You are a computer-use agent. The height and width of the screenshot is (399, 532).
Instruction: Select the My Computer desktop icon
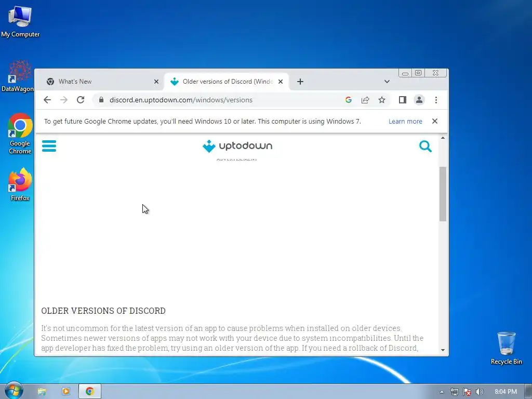tap(20, 22)
